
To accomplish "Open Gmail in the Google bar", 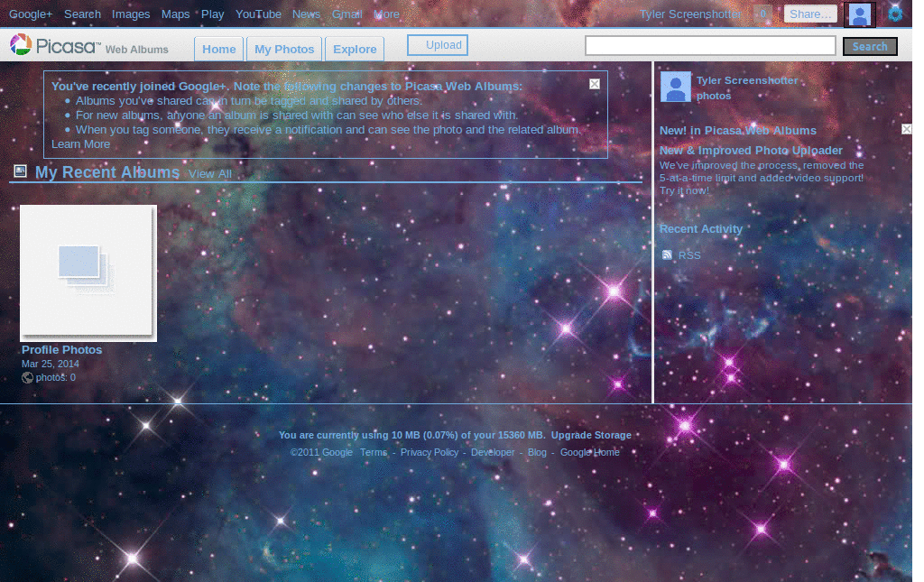I will click(x=347, y=14).
